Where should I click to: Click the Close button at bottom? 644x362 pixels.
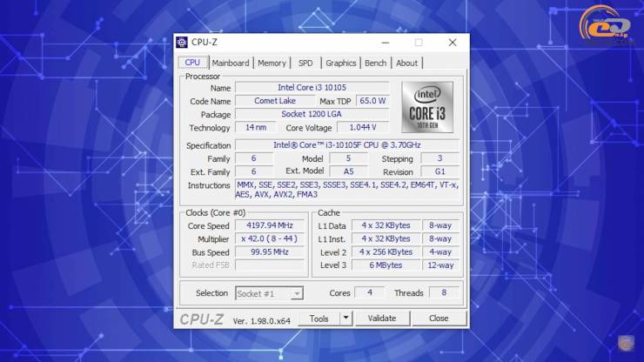(x=439, y=318)
